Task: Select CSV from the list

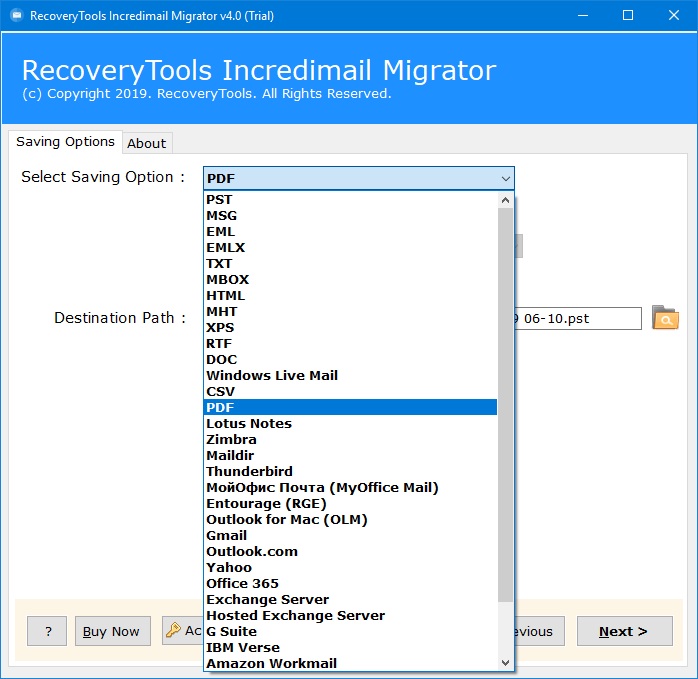Action: tap(350, 392)
